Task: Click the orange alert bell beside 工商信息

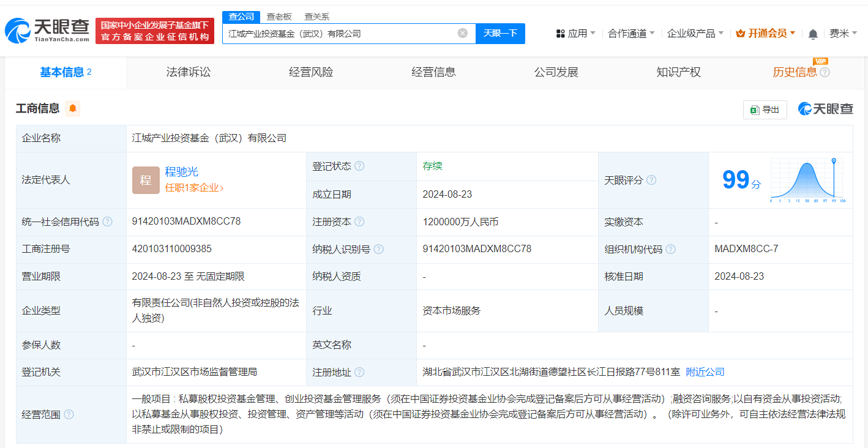Action: pos(73,108)
